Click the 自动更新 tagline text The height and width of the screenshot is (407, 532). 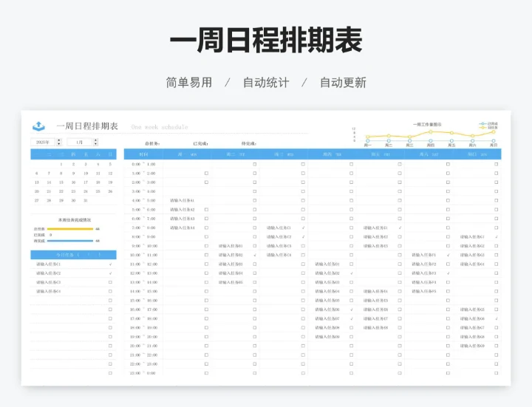tap(343, 83)
